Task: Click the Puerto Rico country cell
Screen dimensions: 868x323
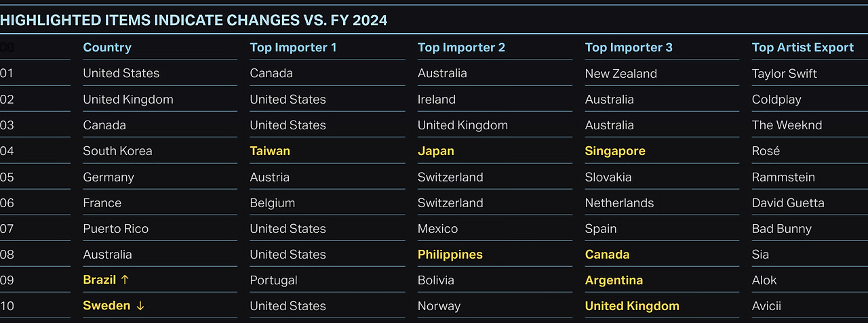Action: pos(115,229)
